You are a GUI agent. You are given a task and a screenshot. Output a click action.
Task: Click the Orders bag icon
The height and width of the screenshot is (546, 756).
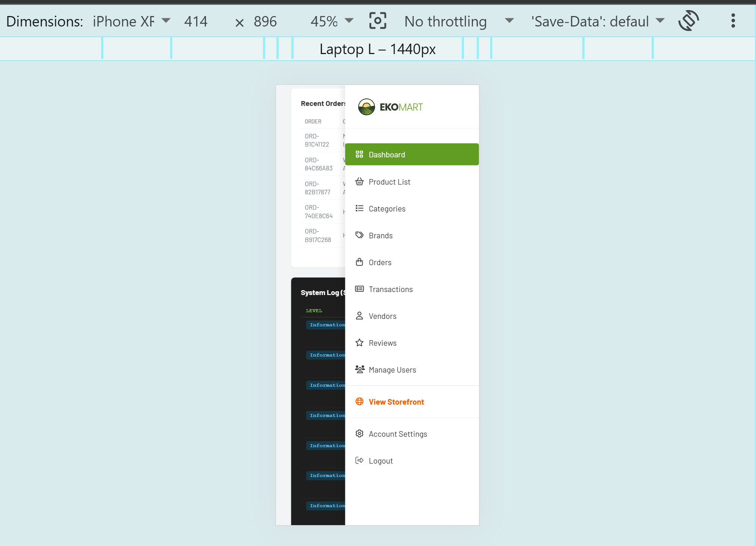359,262
